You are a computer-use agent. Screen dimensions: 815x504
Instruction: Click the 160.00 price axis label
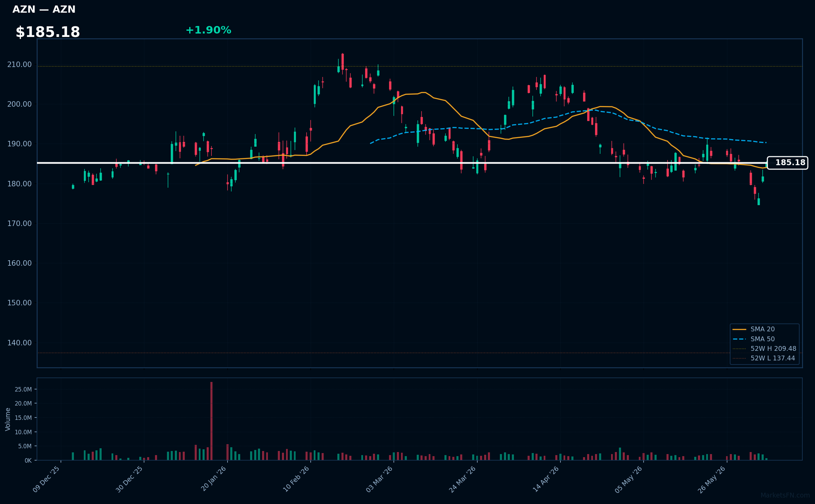click(20, 263)
